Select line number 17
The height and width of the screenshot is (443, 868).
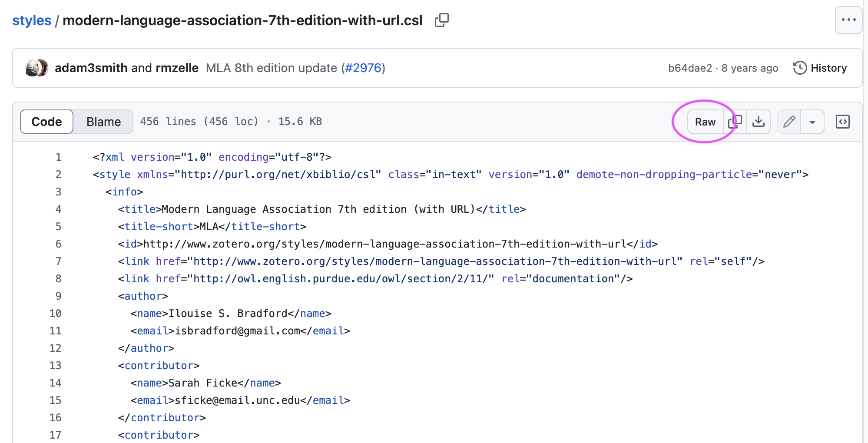pos(55,435)
